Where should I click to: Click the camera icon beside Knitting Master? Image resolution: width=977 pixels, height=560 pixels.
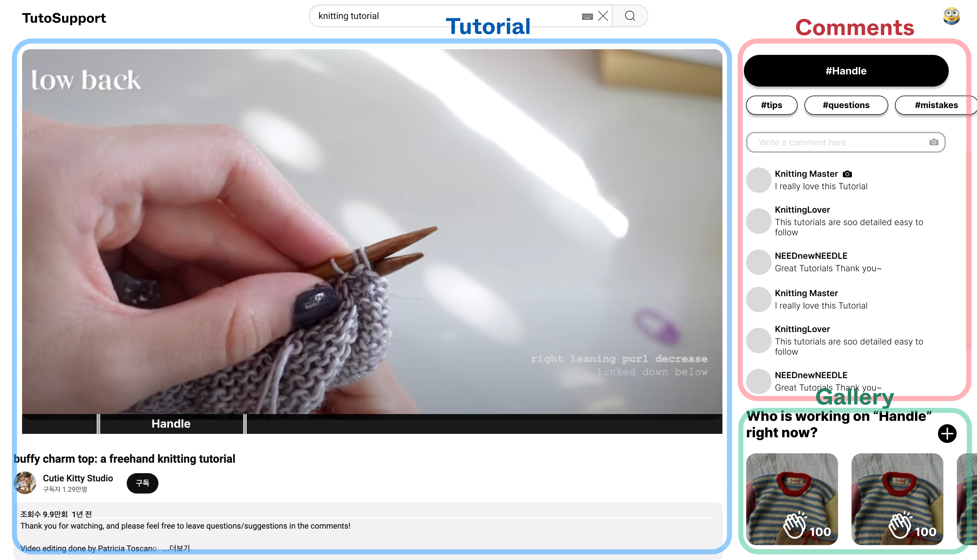tap(847, 174)
